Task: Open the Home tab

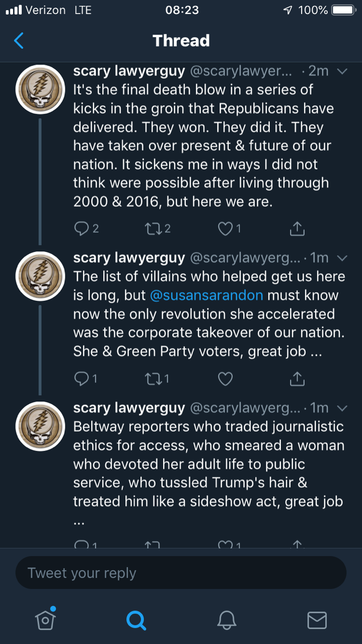Action: pyautogui.click(x=45, y=619)
